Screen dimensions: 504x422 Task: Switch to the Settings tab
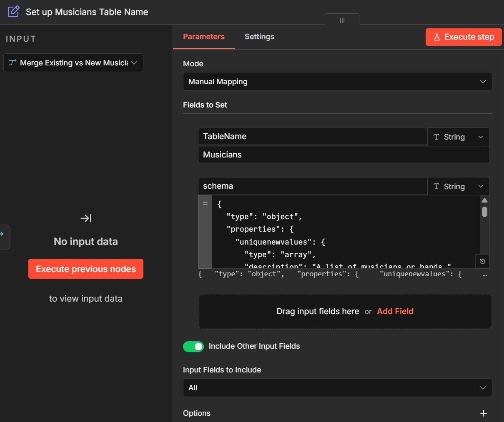coord(260,37)
